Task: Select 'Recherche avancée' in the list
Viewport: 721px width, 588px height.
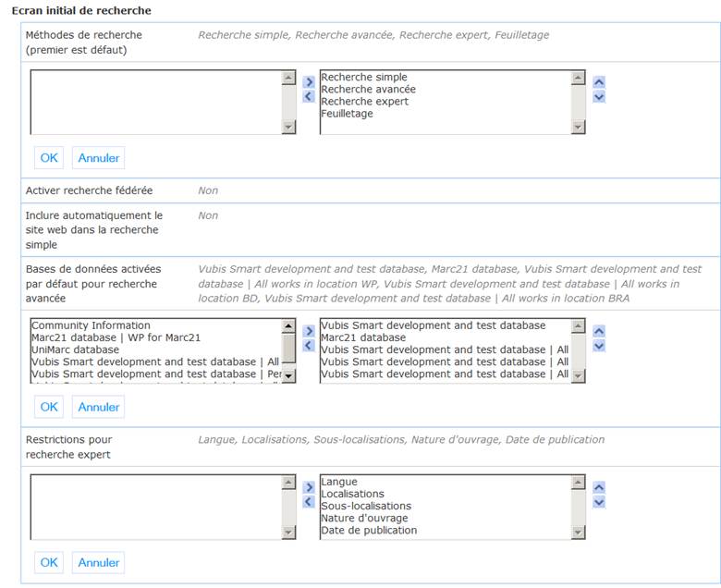Action: click(368, 89)
